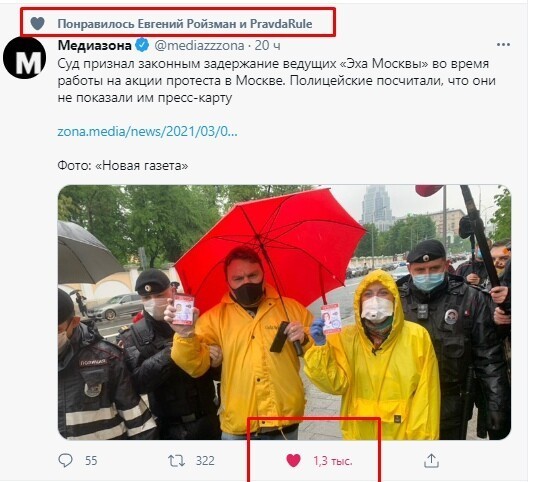The width and height of the screenshot is (553, 482).
Task: Click the tweet text about Эха Москвы
Action: (277, 81)
